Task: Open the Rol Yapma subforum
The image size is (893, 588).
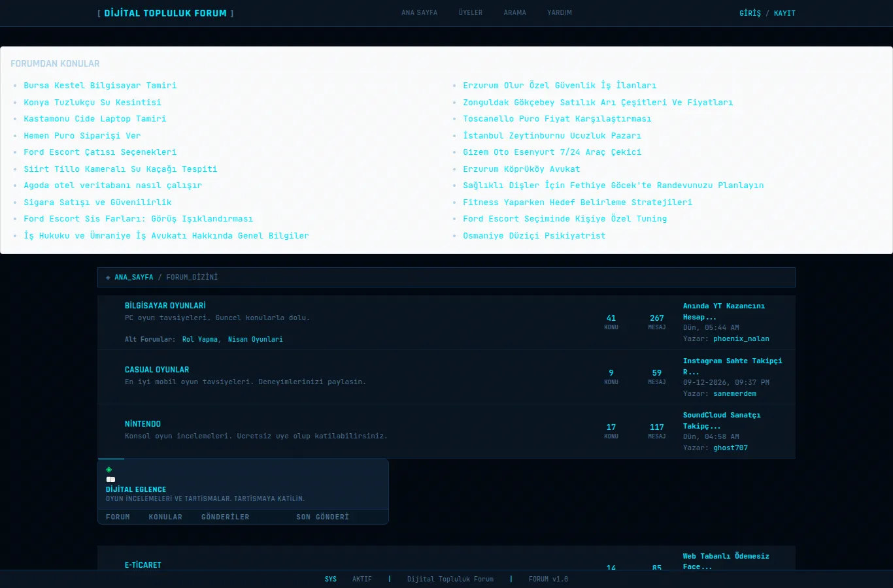Action: click(x=200, y=340)
